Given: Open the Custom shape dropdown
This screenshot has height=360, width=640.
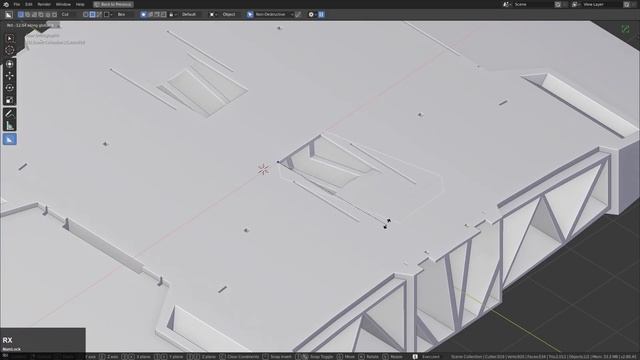Looking at the screenshot, I should (108, 15).
